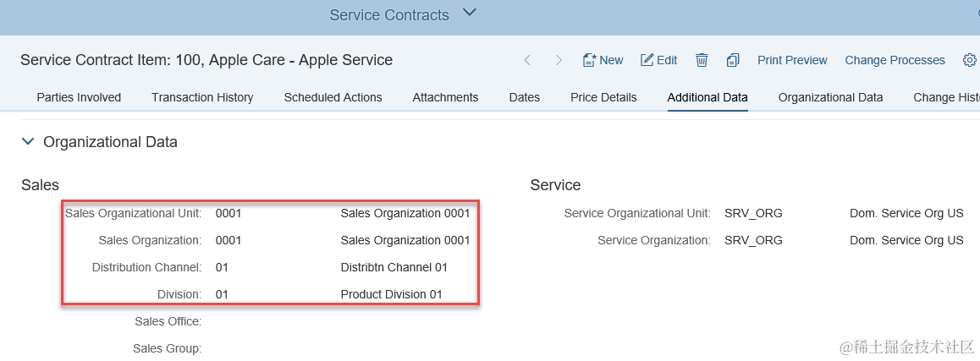The height and width of the screenshot is (361, 980).
Task: Click the Distribtn Channel 01 description
Action: pyautogui.click(x=394, y=267)
